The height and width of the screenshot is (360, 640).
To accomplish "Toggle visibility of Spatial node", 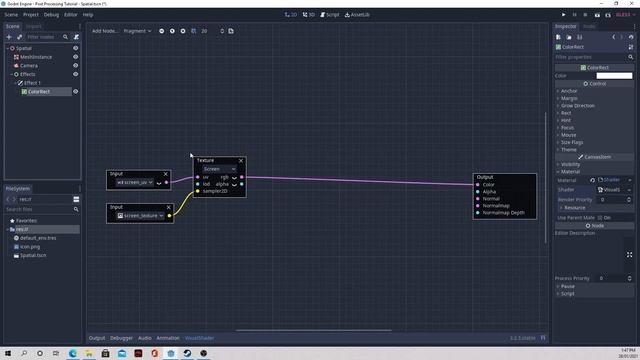I will click(76, 48).
